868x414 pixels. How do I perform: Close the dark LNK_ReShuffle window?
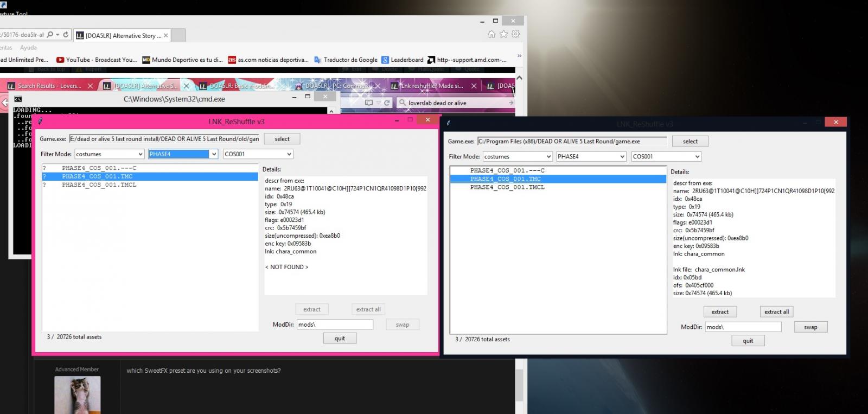[x=836, y=122]
